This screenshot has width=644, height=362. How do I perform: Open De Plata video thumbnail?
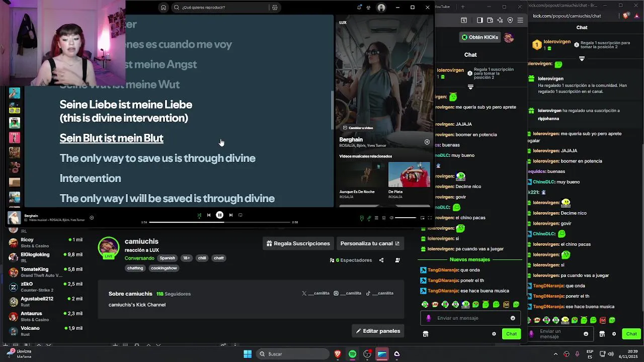(409, 174)
